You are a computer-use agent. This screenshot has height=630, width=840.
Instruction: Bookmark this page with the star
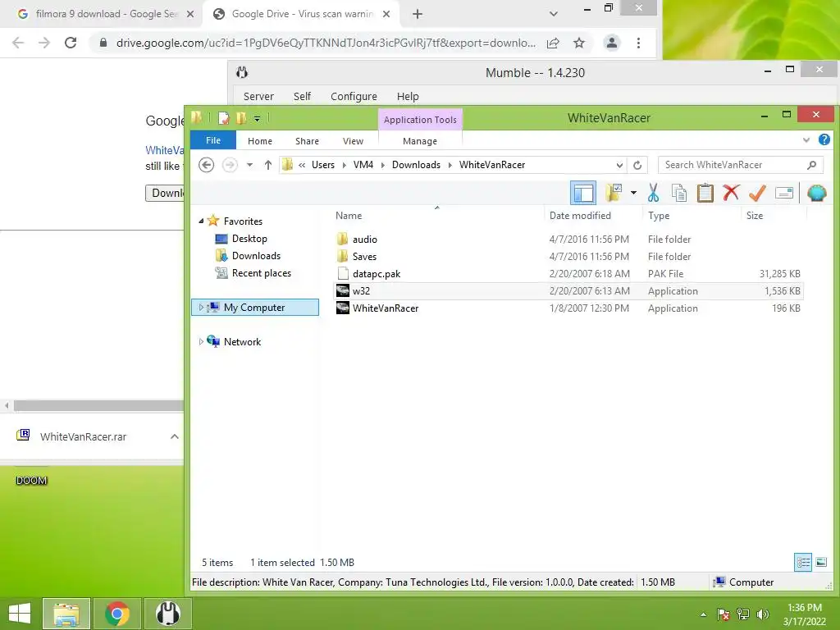click(579, 43)
